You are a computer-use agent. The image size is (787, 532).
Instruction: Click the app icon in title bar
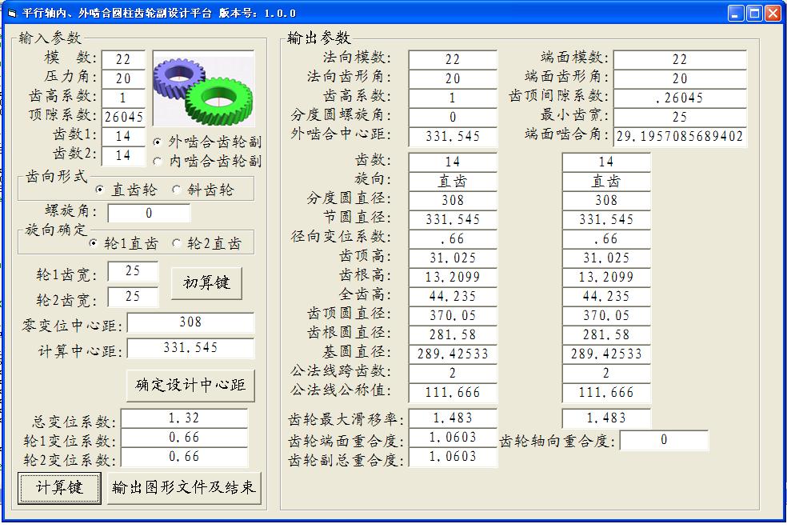pyautogui.click(x=11, y=13)
